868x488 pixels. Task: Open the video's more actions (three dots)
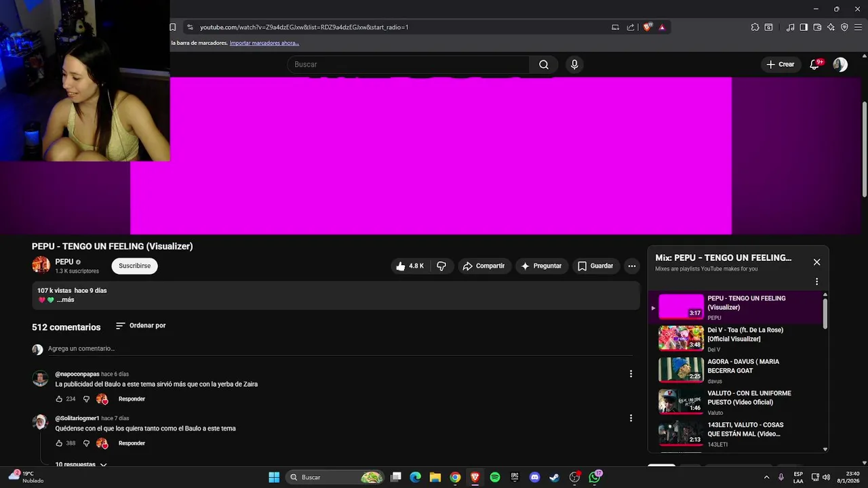632,266
